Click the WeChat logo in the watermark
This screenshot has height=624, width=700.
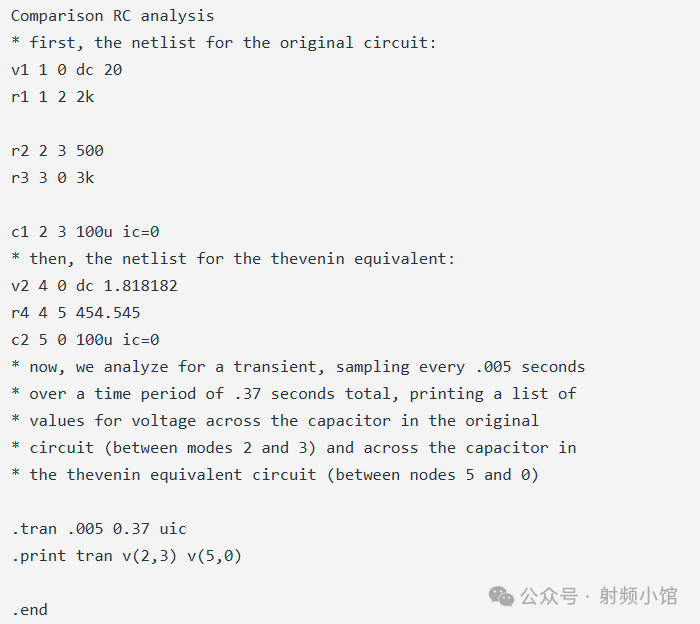pos(503,596)
